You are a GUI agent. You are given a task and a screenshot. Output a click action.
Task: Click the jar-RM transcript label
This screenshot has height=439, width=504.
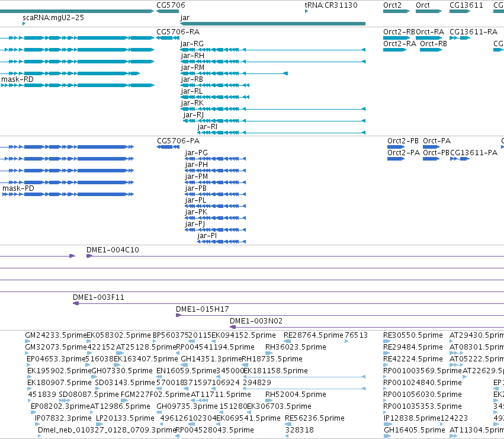192,68
